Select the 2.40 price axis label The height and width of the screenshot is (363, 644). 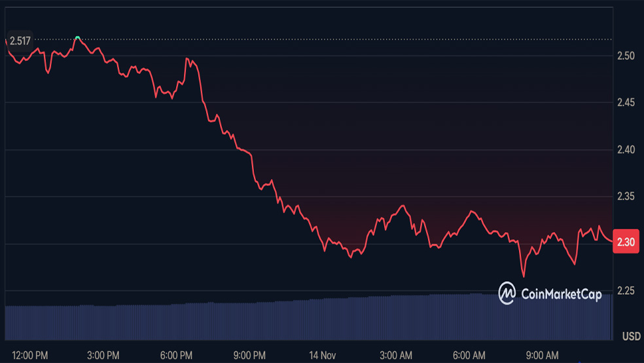(x=626, y=150)
